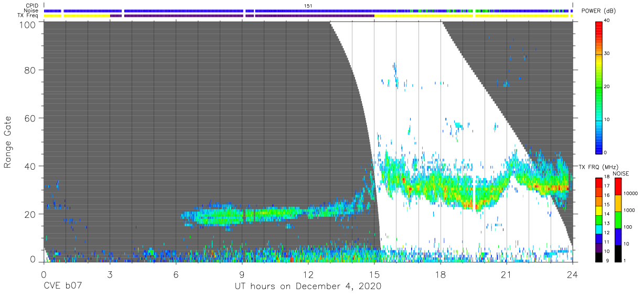
Task: Click the TX Freq row label
Action: tap(28, 16)
